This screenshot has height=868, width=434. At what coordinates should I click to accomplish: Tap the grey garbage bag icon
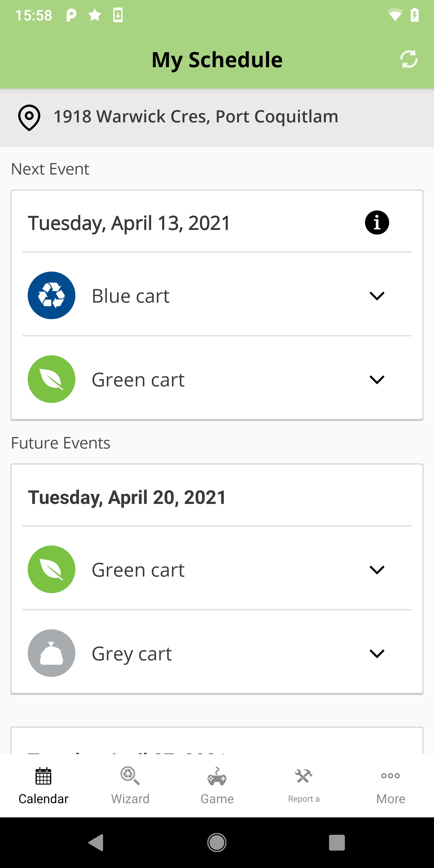coord(52,653)
